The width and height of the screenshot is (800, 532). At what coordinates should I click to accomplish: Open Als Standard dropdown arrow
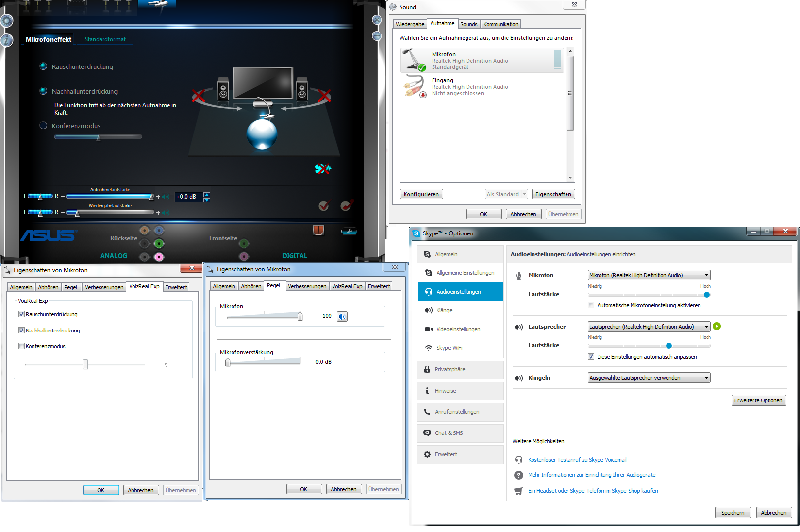pos(524,194)
